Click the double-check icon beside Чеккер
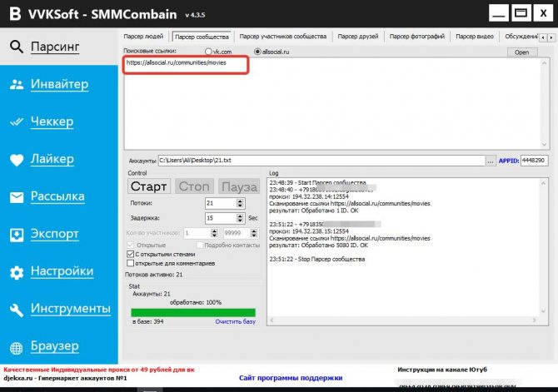 click(x=17, y=122)
